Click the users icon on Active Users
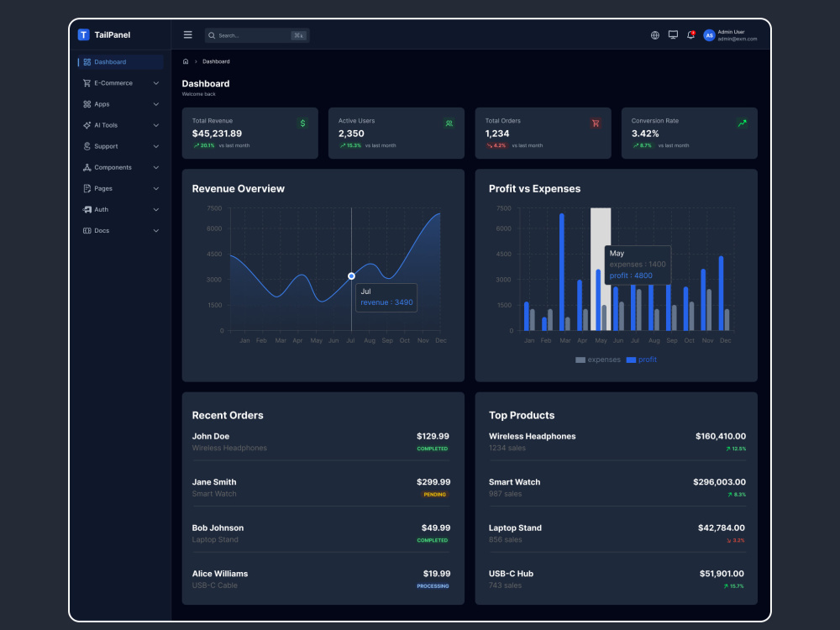 click(449, 123)
